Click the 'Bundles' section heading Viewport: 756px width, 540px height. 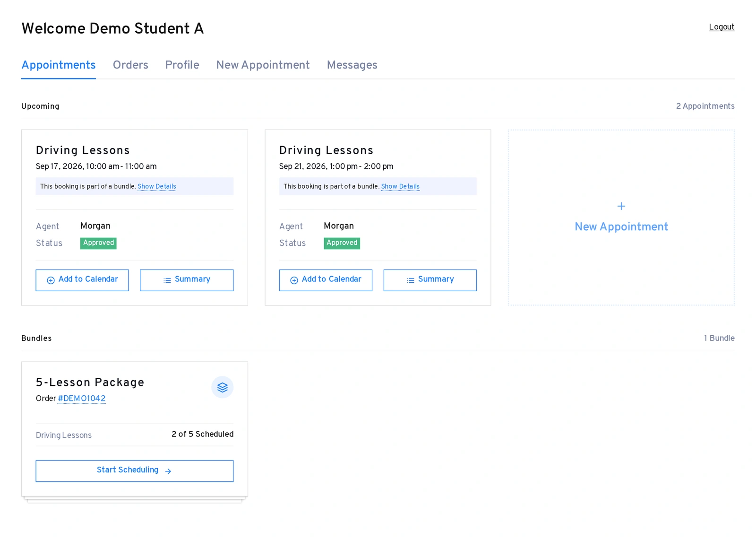click(x=36, y=338)
